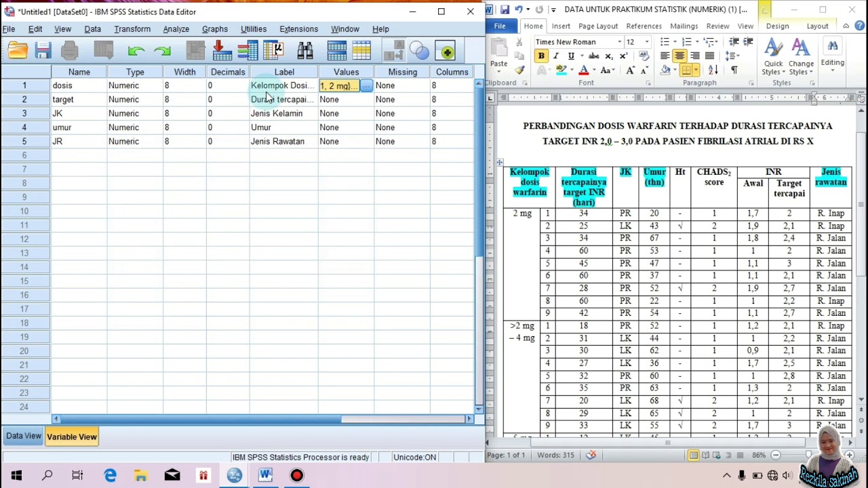Toggle Underline formatting in Word

click(x=570, y=56)
